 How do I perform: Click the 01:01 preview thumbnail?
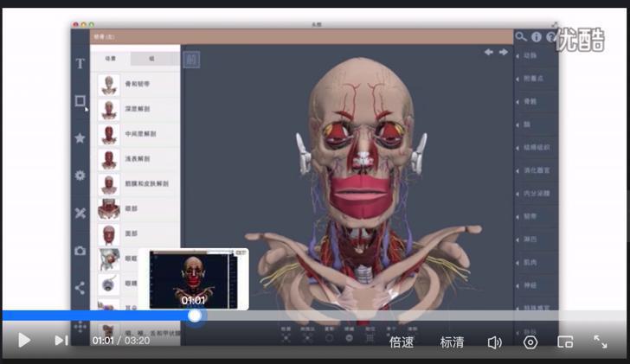pyautogui.click(x=193, y=279)
